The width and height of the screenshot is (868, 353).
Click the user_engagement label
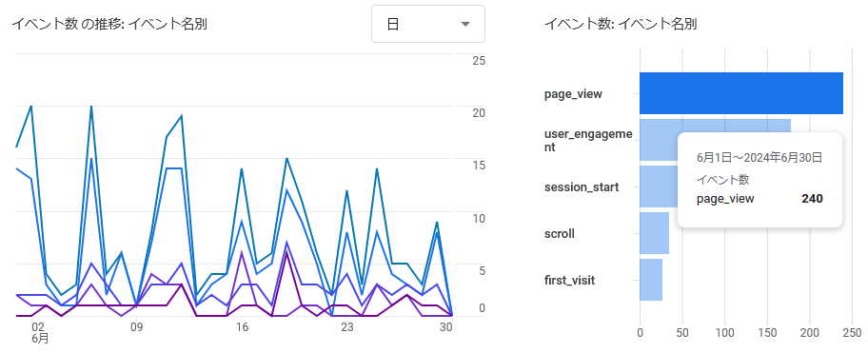point(588,141)
